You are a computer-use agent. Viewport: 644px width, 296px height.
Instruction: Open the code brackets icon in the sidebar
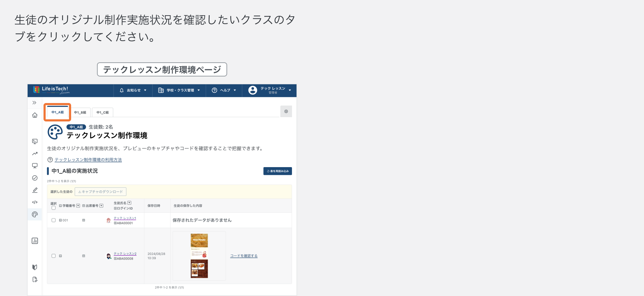pos(35,202)
